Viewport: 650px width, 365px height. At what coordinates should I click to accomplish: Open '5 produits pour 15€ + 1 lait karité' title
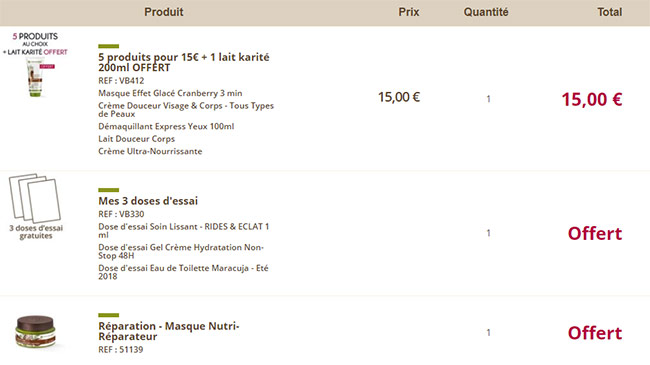[x=184, y=62]
